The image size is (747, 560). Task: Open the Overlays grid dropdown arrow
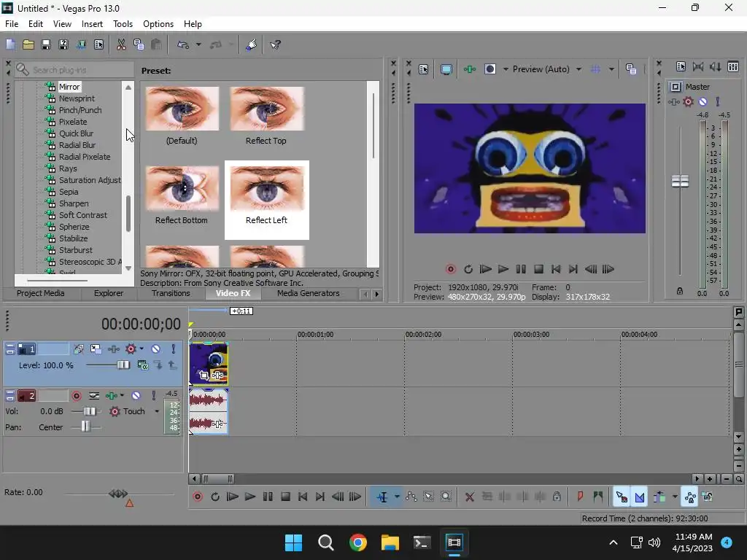[611, 69]
